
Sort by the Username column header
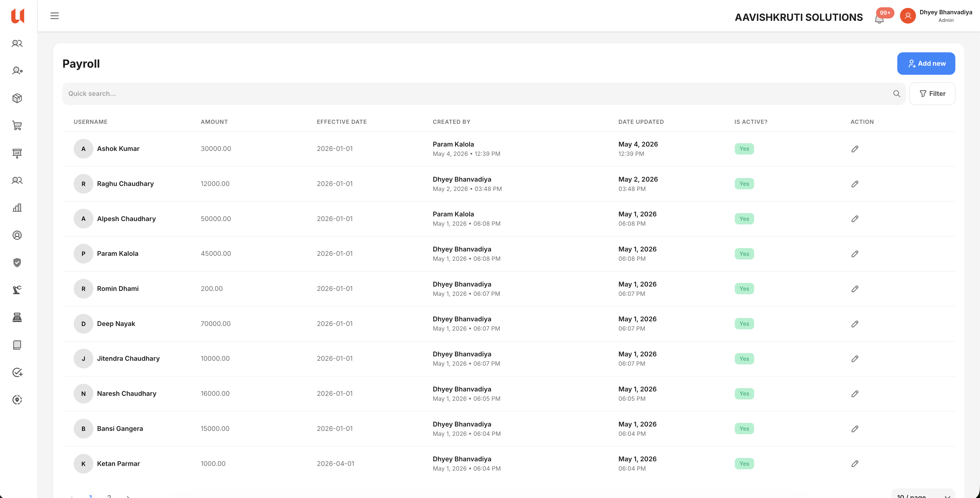[91, 122]
